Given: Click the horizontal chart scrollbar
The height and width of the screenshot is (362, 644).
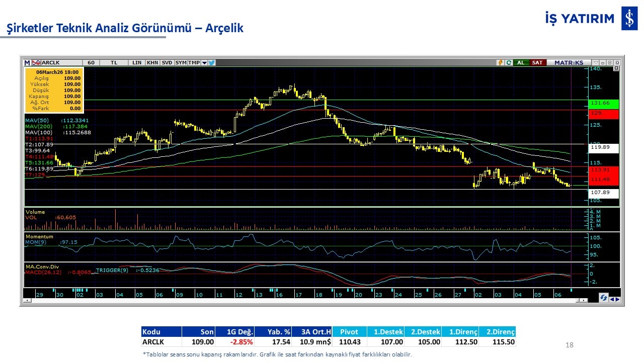Looking at the screenshot, I should (302, 300).
